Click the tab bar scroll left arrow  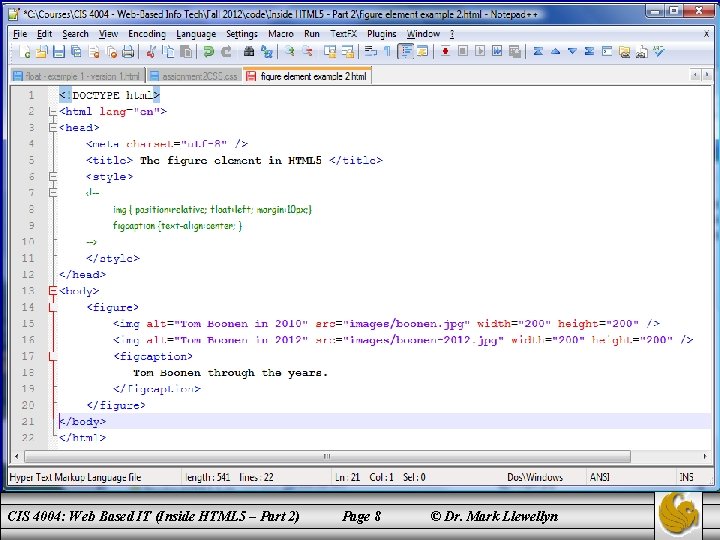696,74
